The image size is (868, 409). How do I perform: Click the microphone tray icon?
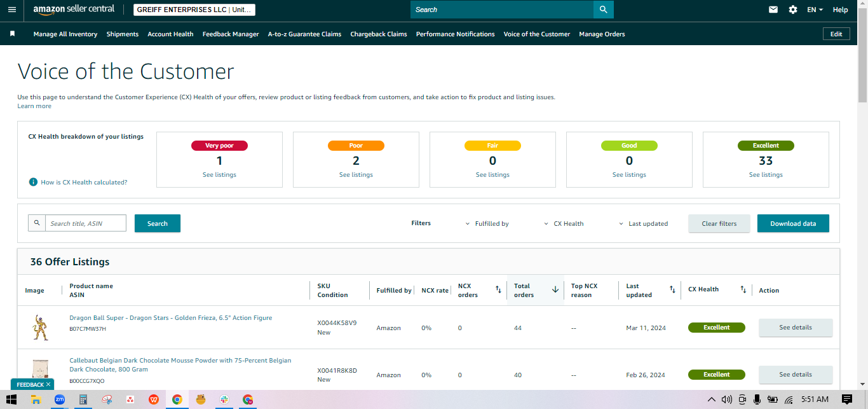pos(757,399)
